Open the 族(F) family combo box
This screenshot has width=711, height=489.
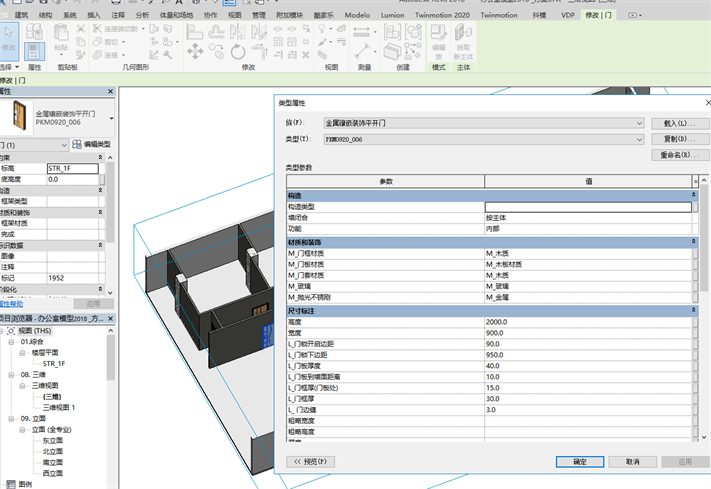(x=484, y=123)
